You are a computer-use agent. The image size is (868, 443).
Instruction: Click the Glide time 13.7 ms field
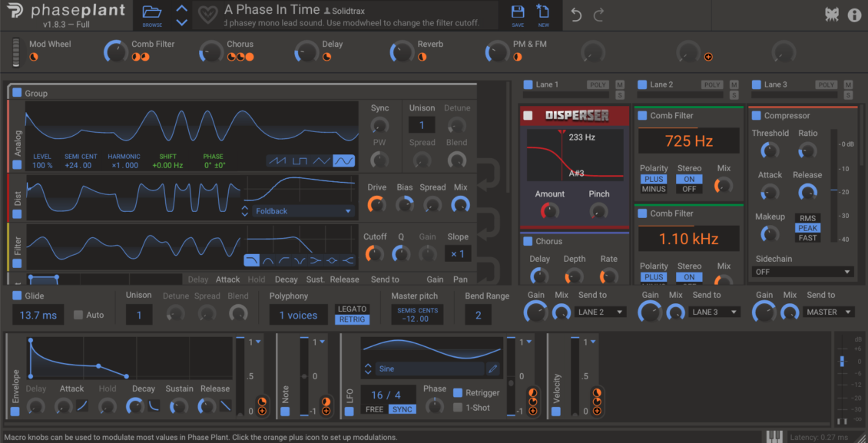(38, 316)
